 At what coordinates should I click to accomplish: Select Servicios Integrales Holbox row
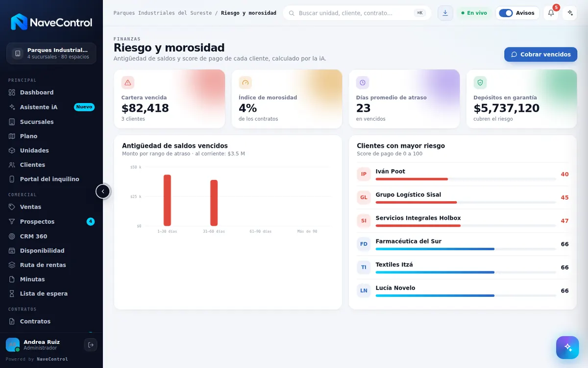[x=463, y=221]
